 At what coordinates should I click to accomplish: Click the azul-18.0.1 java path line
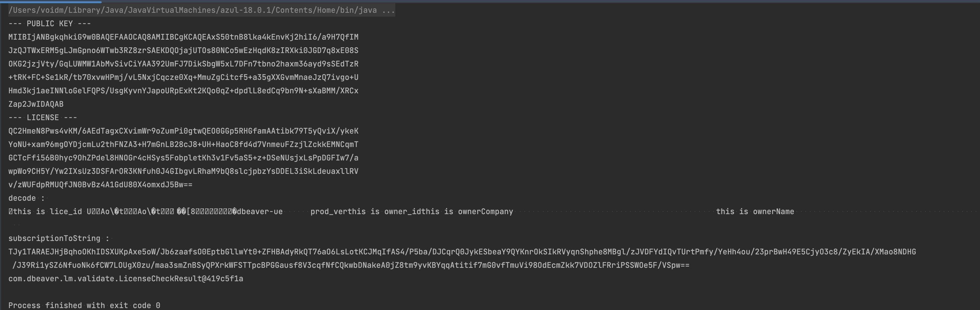[x=202, y=10]
